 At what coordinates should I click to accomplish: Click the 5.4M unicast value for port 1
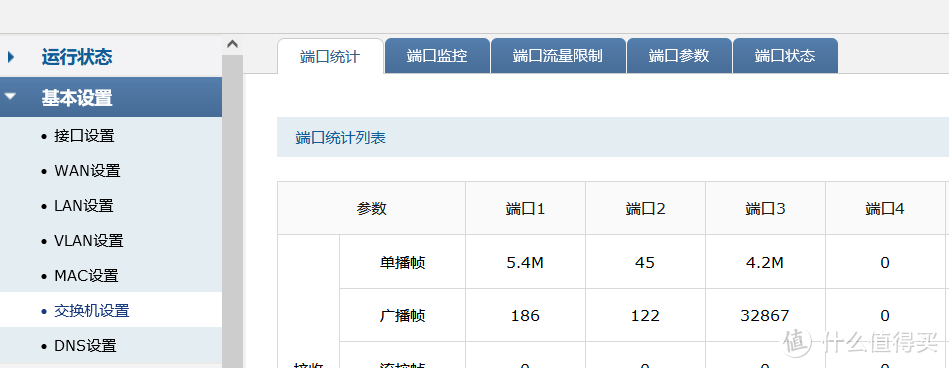pyautogui.click(x=525, y=263)
